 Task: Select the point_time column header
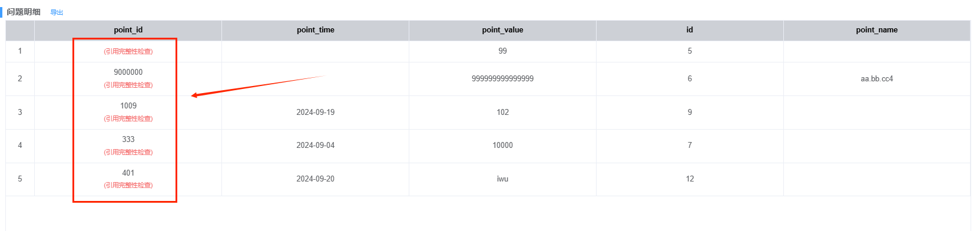315,30
